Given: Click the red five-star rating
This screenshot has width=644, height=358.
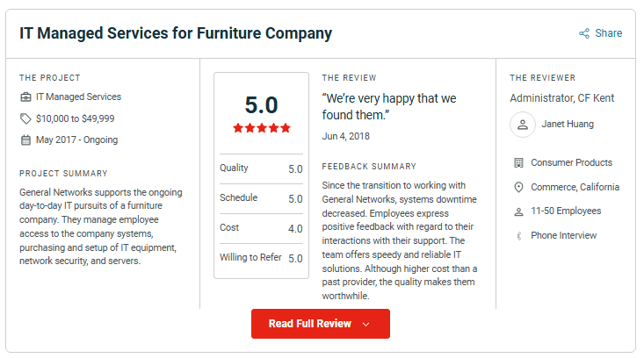Looking at the screenshot, I should (261, 128).
